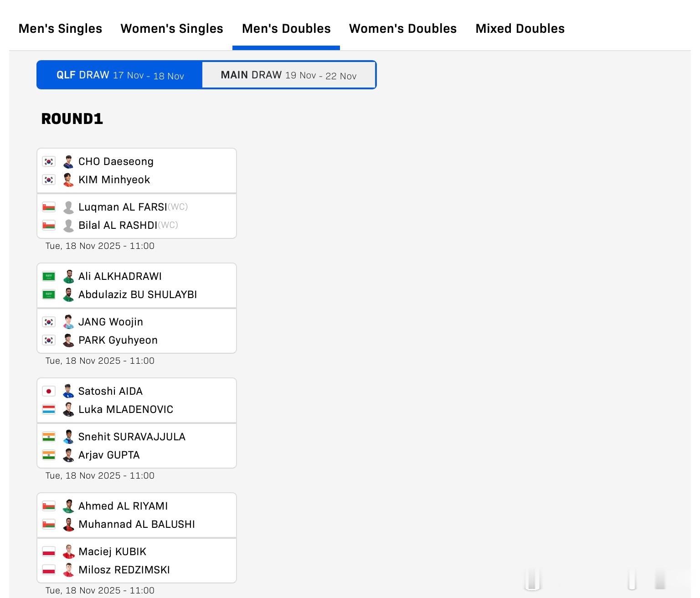The width and height of the screenshot is (700, 598).
Task: Click PARK Gyuhyeon's player avatar
Action: click(x=68, y=340)
